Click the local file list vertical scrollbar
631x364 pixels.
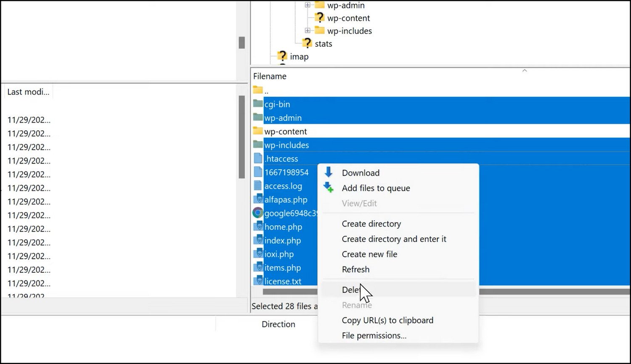pyautogui.click(x=241, y=137)
